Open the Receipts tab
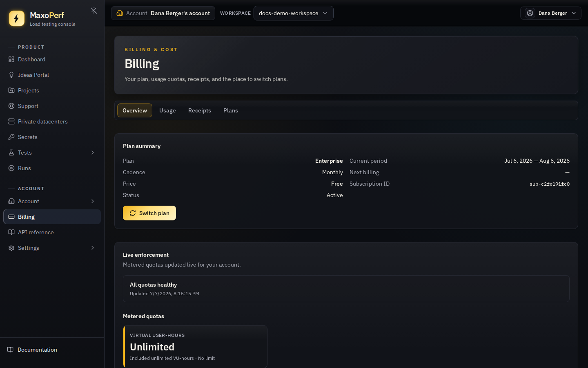The image size is (588, 368). click(200, 110)
